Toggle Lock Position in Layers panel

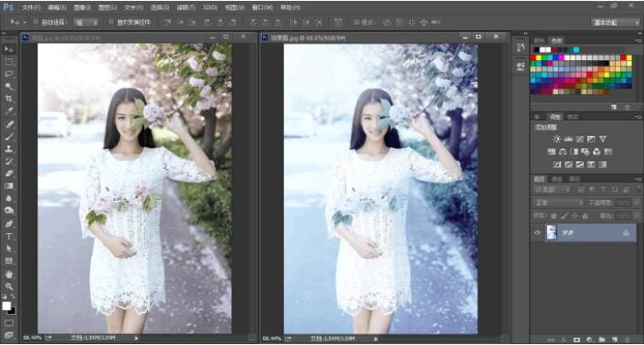pos(575,215)
